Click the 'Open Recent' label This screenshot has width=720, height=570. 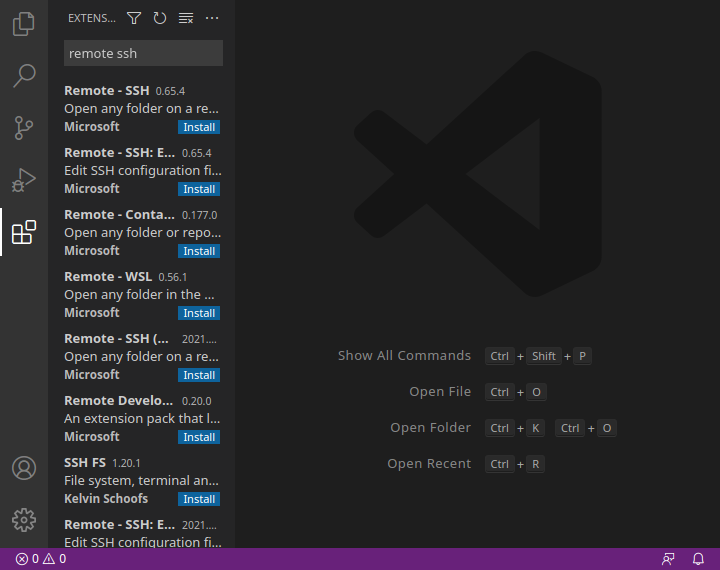429,463
